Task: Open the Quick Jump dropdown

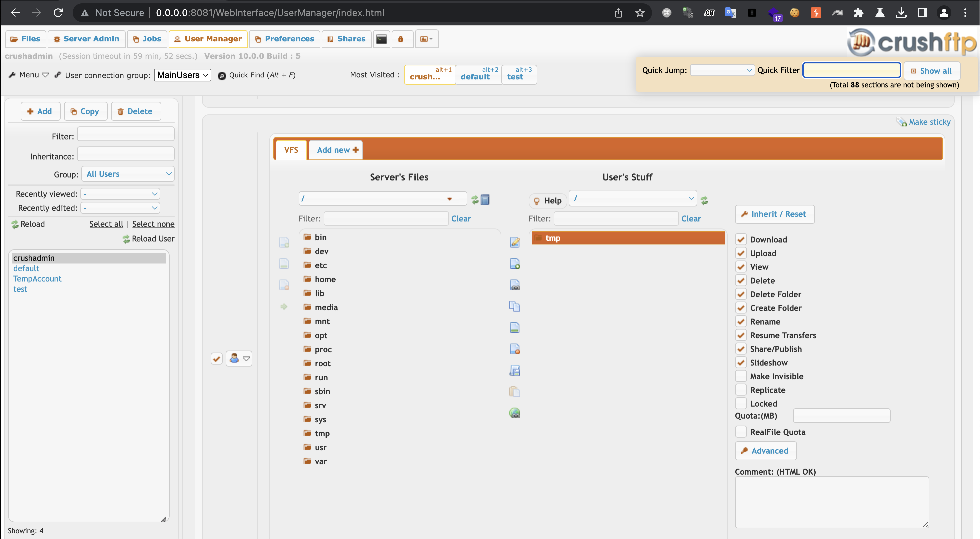Action: [722, 70]
